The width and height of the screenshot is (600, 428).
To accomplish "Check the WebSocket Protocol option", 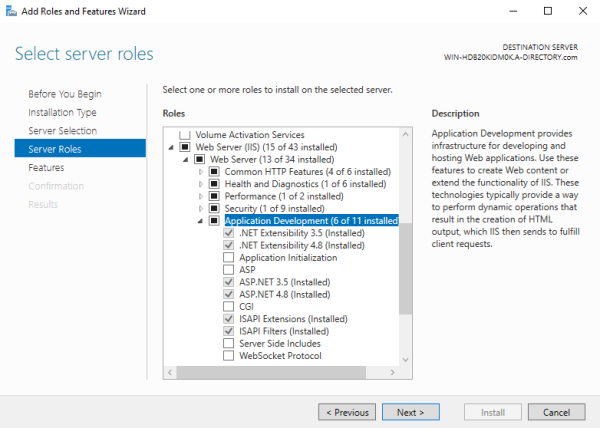I will 230,356.
